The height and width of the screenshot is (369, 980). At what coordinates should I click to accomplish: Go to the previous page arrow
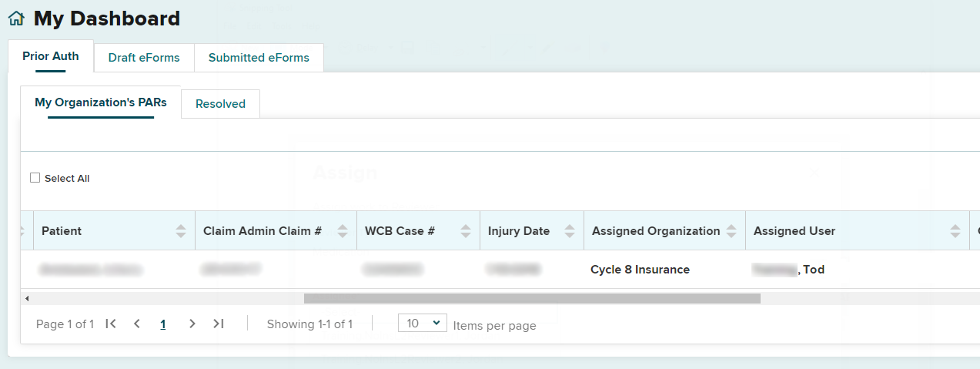click(x=137, y=324)
